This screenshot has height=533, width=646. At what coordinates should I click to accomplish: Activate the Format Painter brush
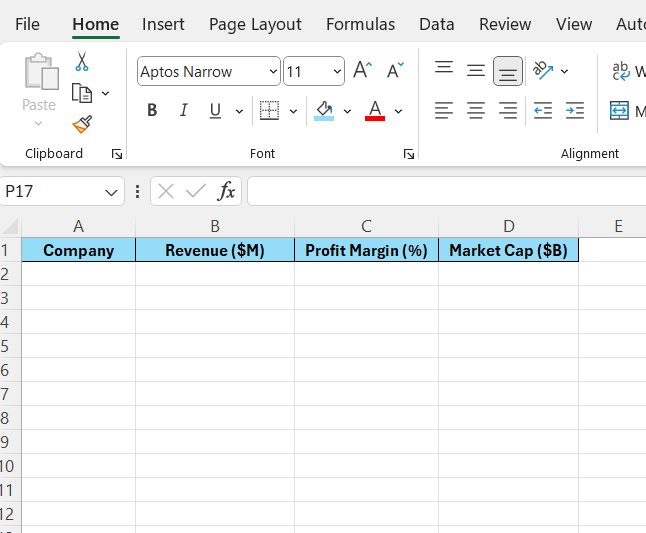coord(82,124)
